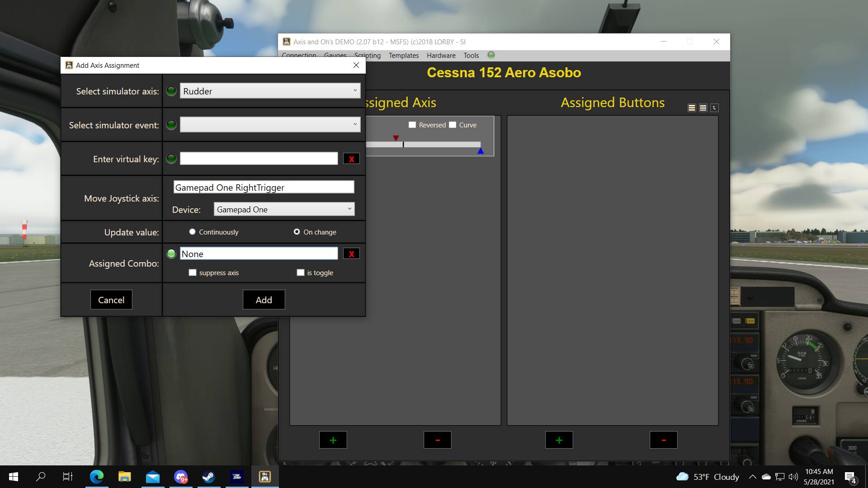868x488 pixels.
Task: Click green plus under Assigned Axis list
Action: [333, 440]
